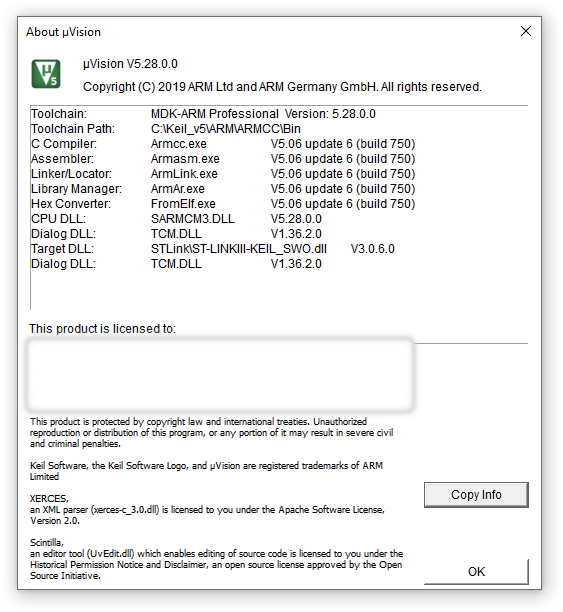Select the µVision V5.28.0.0 version text
This screenshot has height=612, width=563.
tap(130, 64)
